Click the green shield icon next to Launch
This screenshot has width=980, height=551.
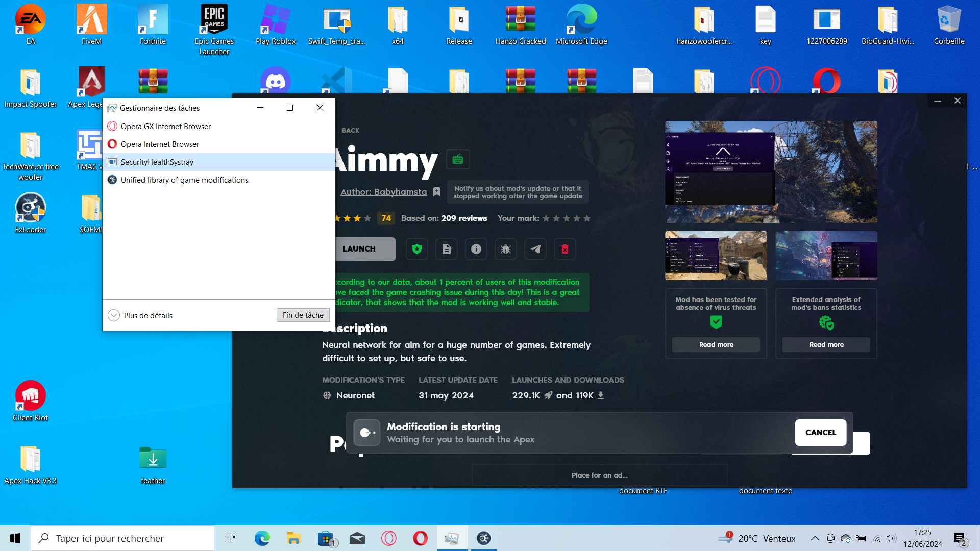(417, 249)
